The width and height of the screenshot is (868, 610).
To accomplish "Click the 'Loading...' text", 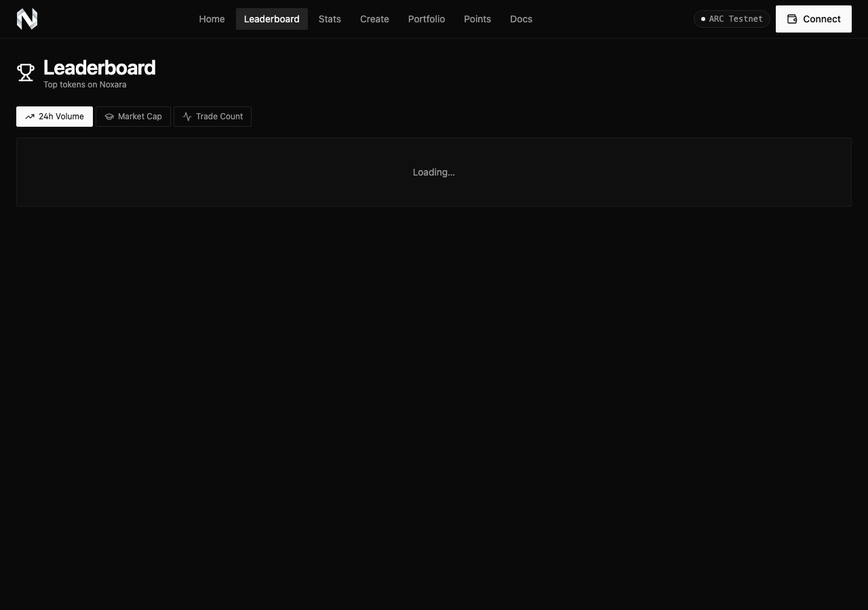I will 434,172.
